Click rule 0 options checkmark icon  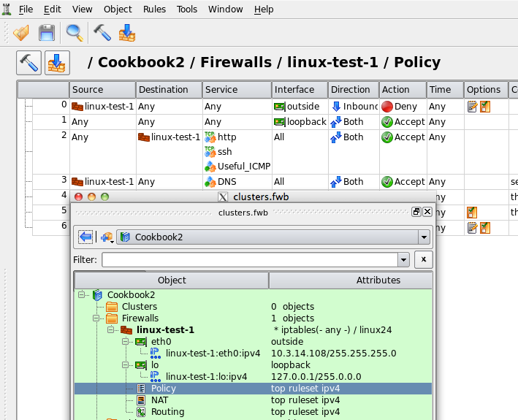pyautogui.click(x=485, y=107)
